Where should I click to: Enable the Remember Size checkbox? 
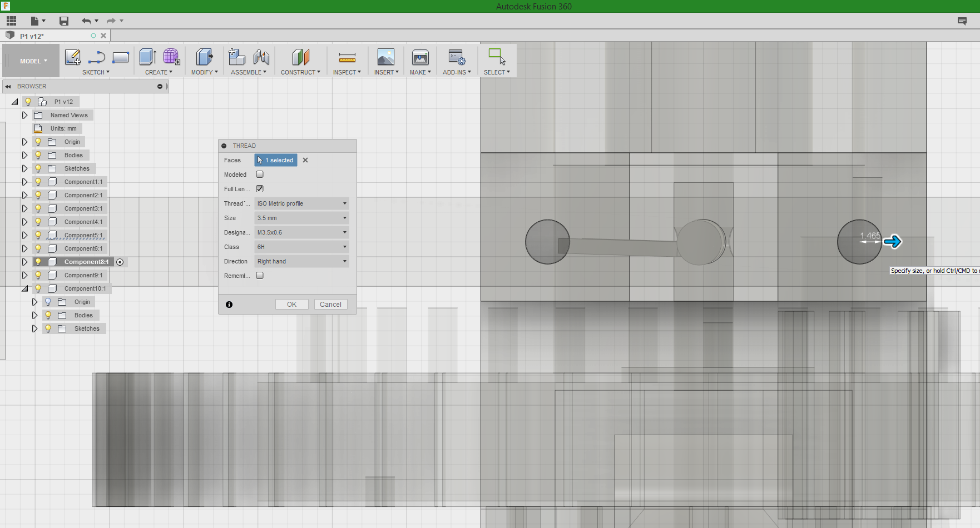(260, 276)
